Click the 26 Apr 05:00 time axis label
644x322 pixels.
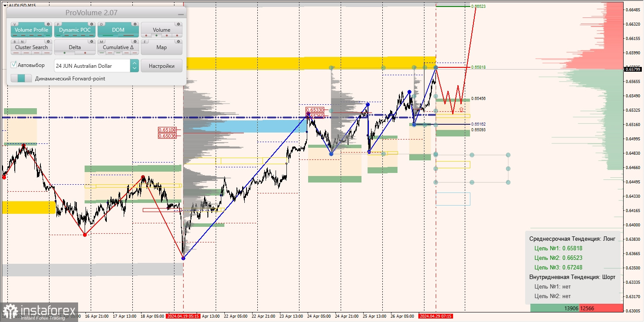(x=402, y=316)
